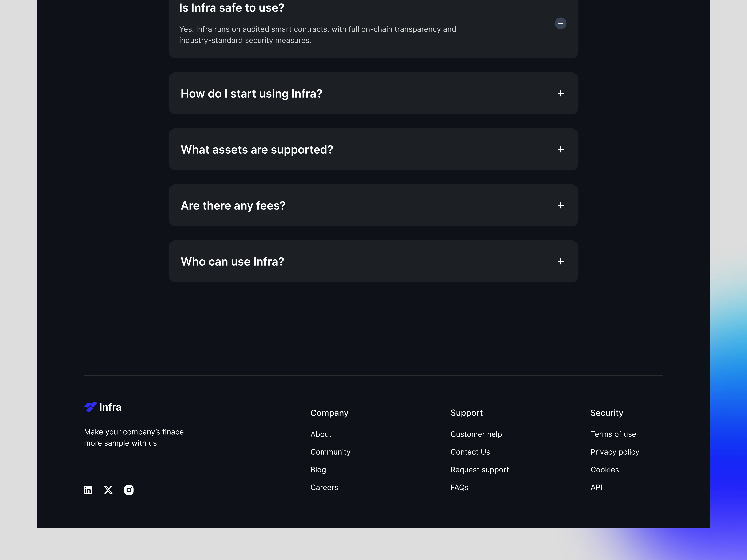The image size is (747, 560).
Task: Open the Contact Us link
Action: pyautogui.click(x=470, y=452)
